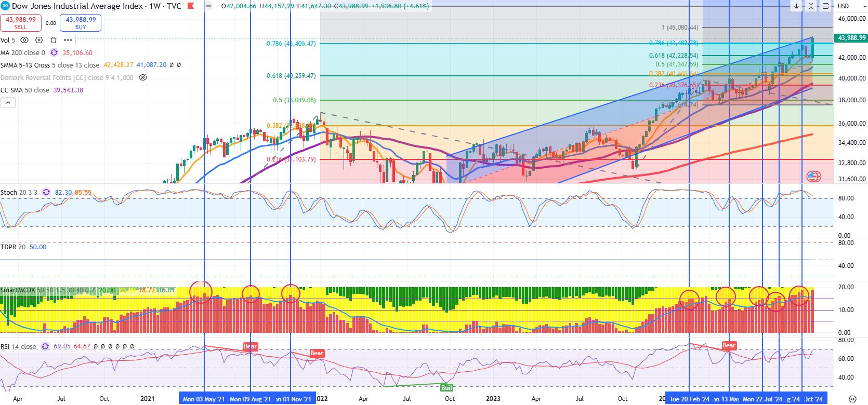Click the time axis settings gear icon
868x405 pixels.
[851, 399]
